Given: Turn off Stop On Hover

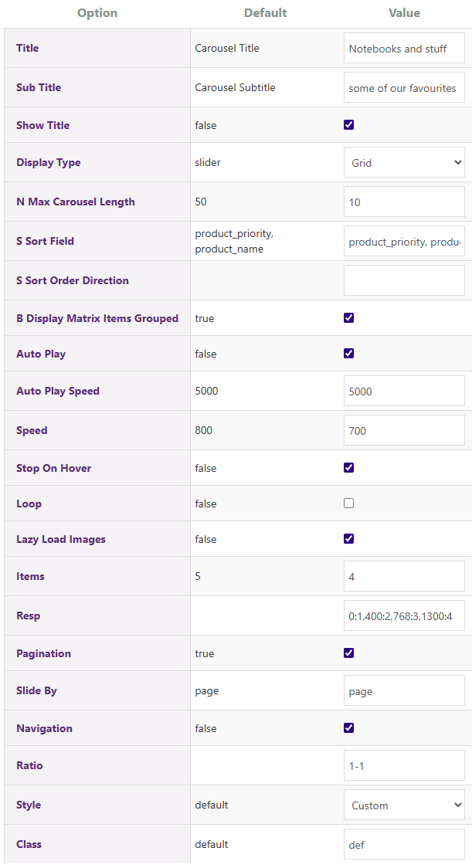Looking at the screenshot, I should [x=349, y=467].
